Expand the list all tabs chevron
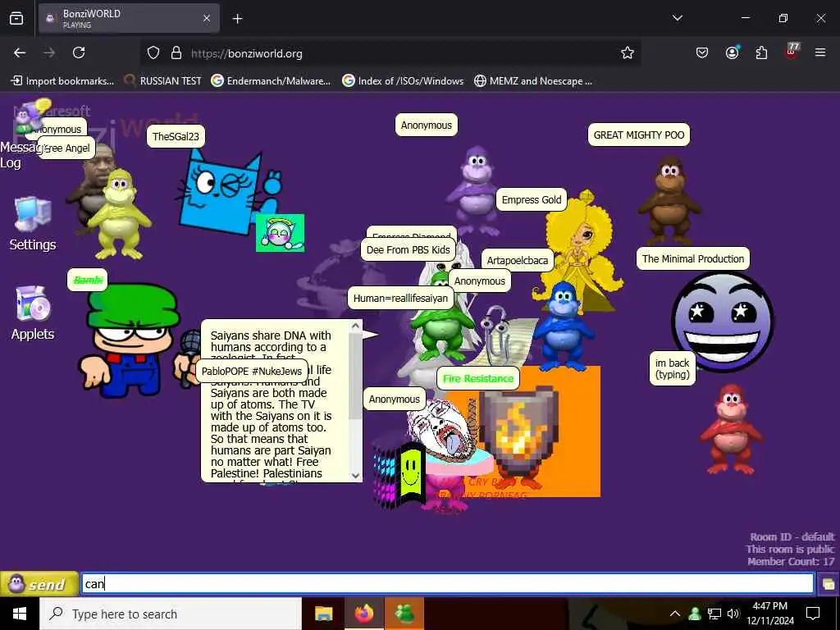 (678, 18)
